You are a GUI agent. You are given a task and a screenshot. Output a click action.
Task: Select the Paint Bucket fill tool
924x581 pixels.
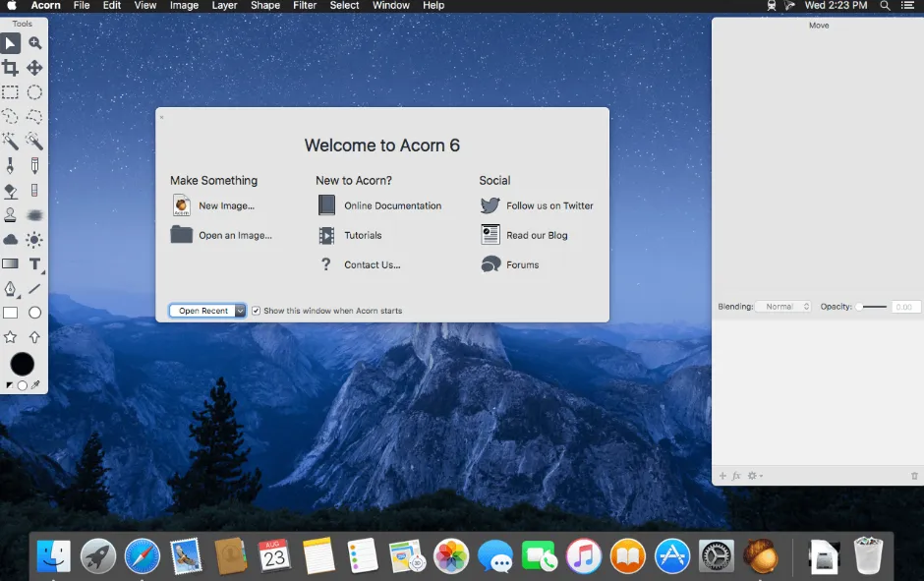coord(10,191)
